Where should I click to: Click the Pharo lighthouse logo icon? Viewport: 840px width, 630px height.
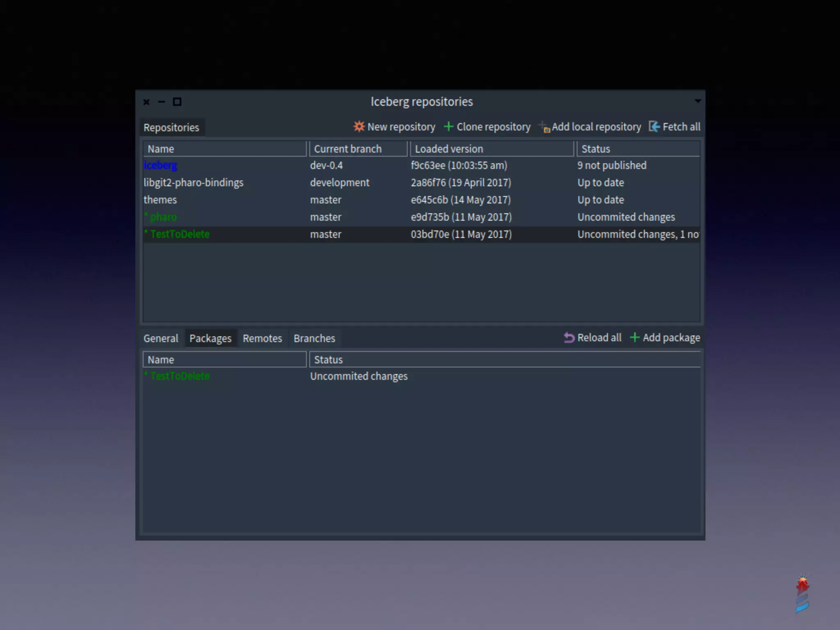[802, 593]
